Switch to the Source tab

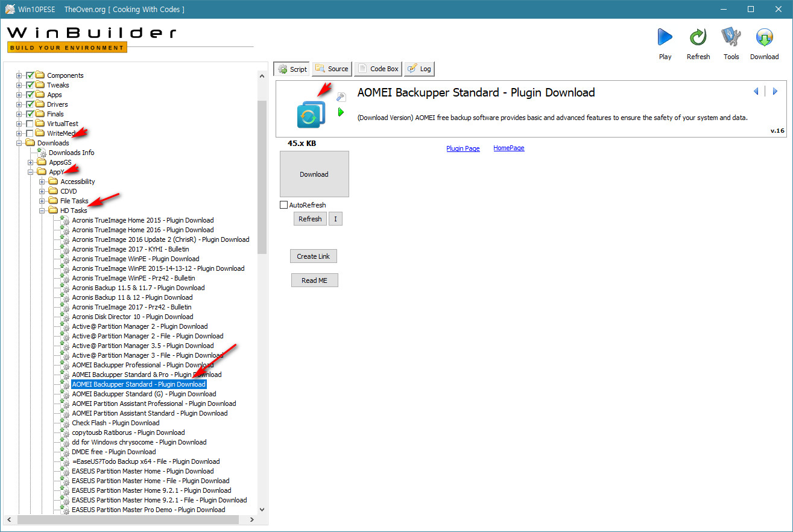click(x=332, y=69)
